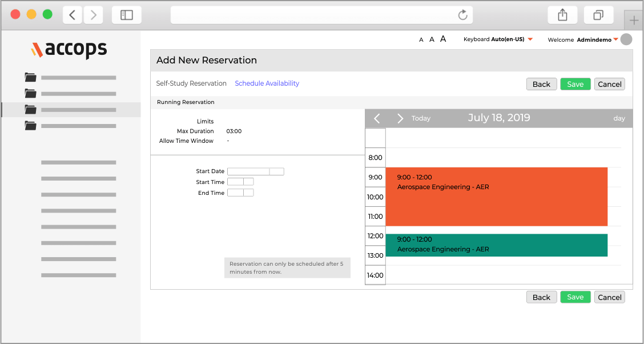Click the Accops logo in sidebar
The image size is (644, 344).
click(x=69, y=50)
